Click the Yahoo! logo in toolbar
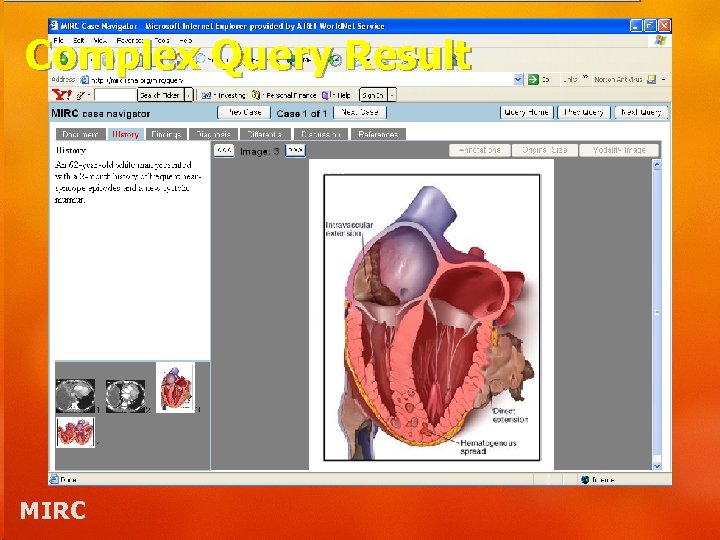Image resolution: width=720 pixels, height=540 pixels. pyautogui.click(x=62, y=95)
